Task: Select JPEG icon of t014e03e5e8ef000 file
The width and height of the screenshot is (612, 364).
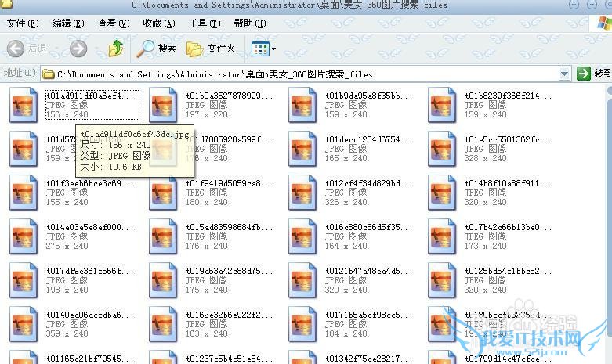Action: click(24, 236)
